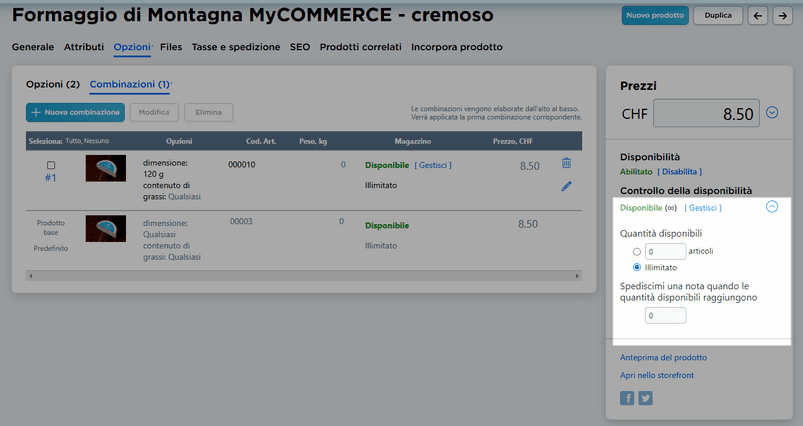
Task: Click scrollbar right arrow under table
Action: pos(577,276)
